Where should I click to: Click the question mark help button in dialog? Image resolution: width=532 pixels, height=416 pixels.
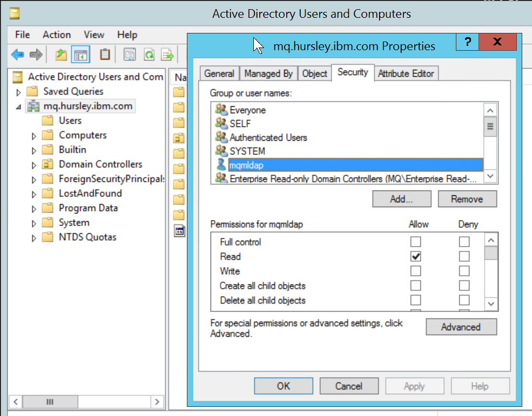(x=468, y=42)
